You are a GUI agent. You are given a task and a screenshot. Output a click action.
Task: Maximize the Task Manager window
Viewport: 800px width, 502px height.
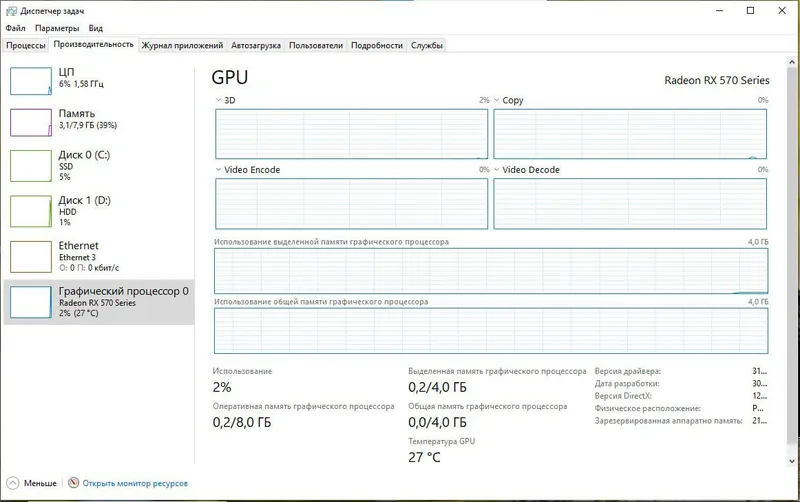click(x=750, y=10)
